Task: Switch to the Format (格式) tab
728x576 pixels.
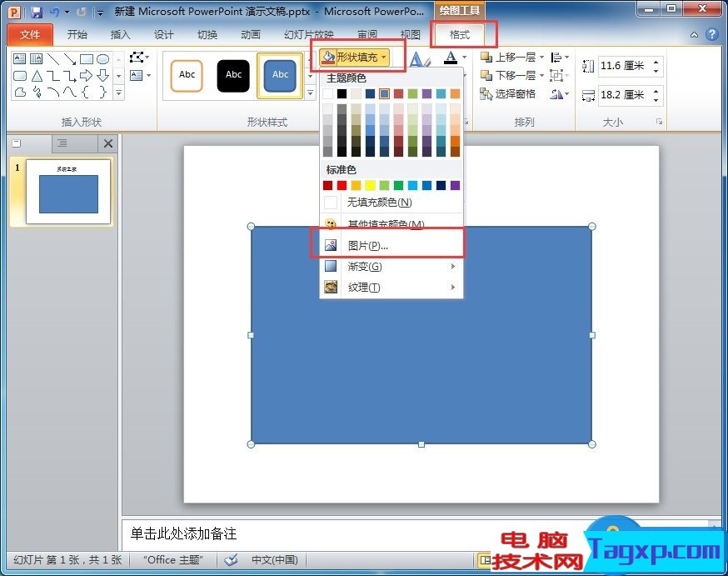Action: click(460, 35)
